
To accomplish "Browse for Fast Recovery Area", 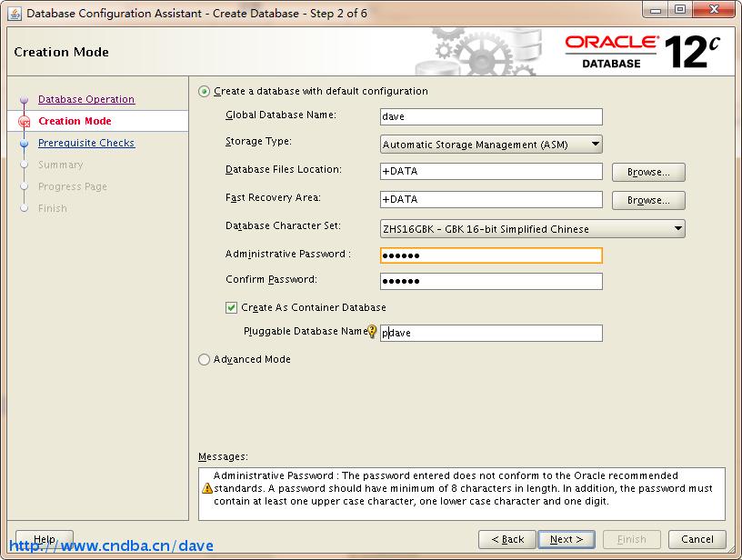I will coord(648,201).
